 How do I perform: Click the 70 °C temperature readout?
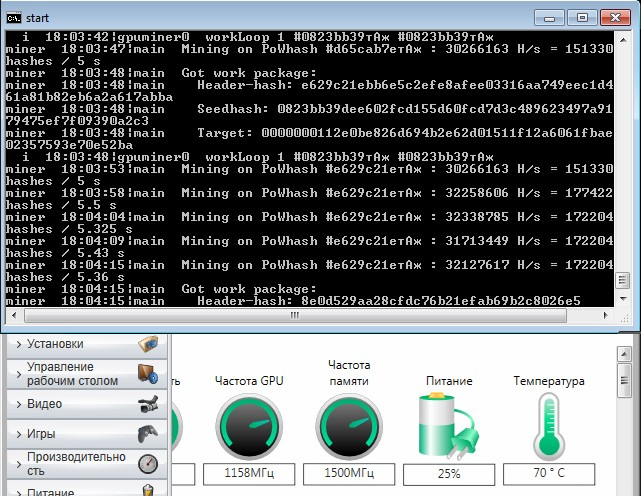click(548, 473)
